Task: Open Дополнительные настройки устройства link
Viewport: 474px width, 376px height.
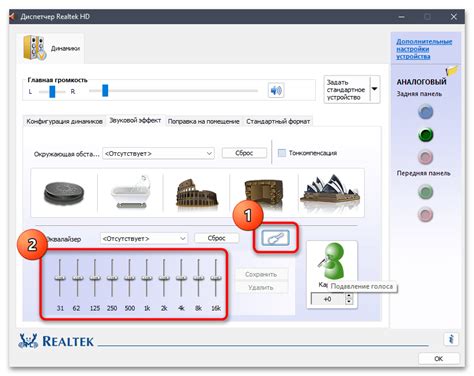Action: pos(424,49)
